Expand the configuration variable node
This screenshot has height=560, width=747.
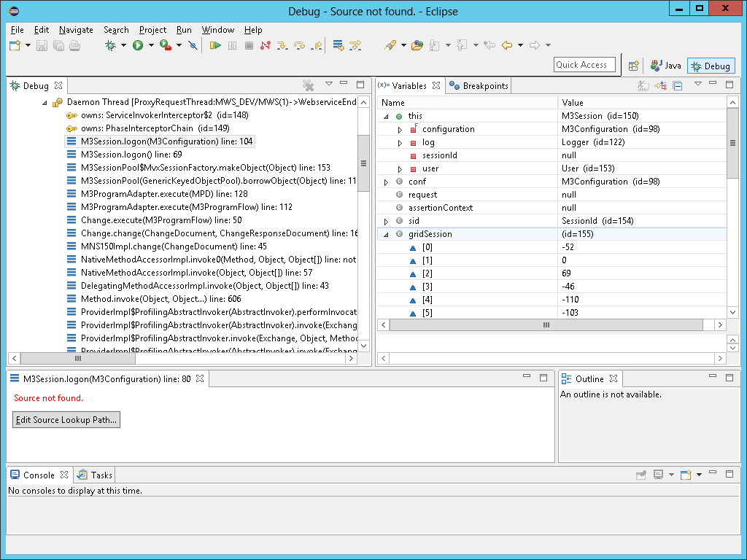click(x=400, y=129)
